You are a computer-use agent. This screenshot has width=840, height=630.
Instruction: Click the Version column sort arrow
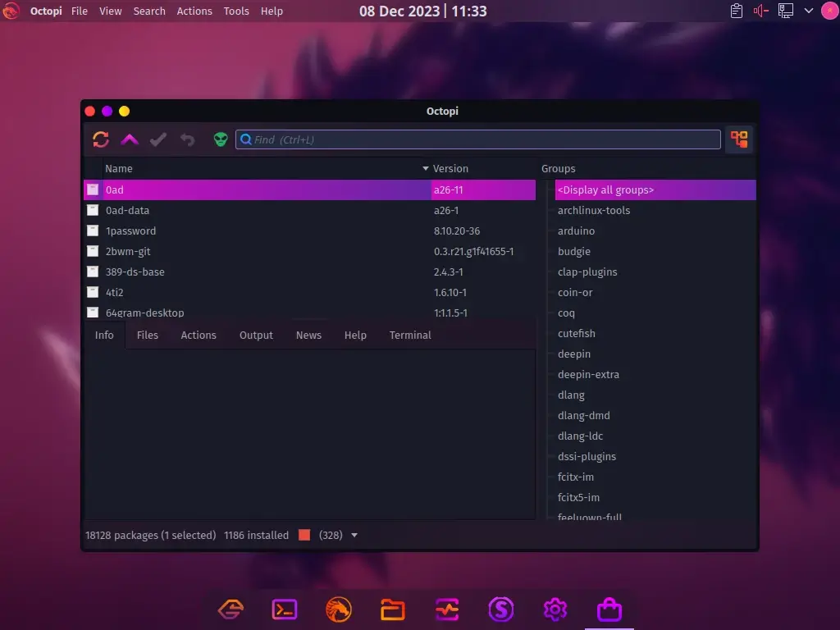click(426, 169)
